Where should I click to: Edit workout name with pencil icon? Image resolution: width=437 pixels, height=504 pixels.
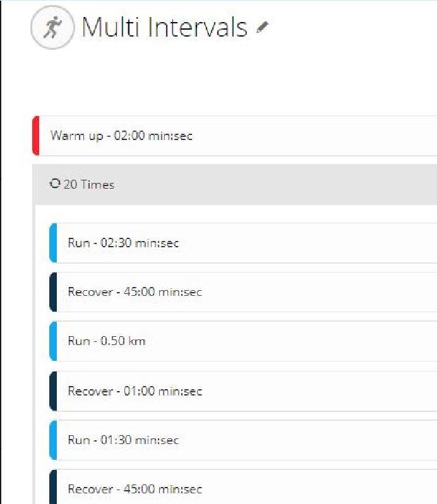point(262,27)
